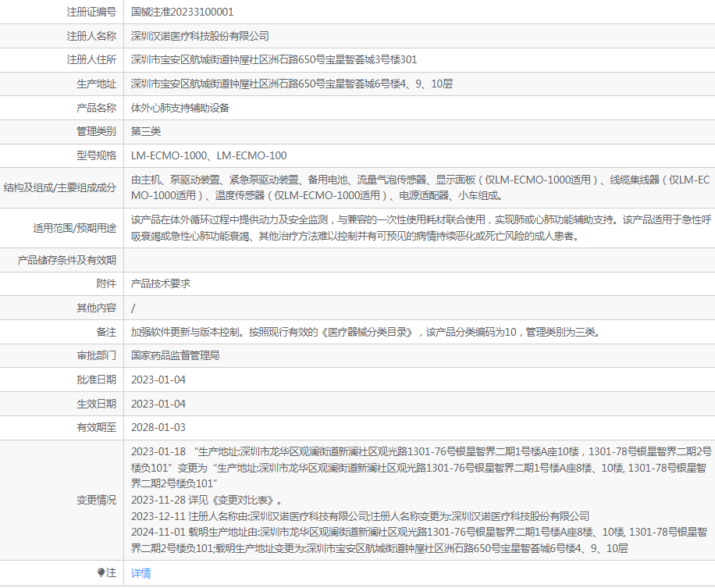Click the 变更情况 label
The width and height of the screenshot is (715, 588).
pyautogui.click(x=96, y=501)
